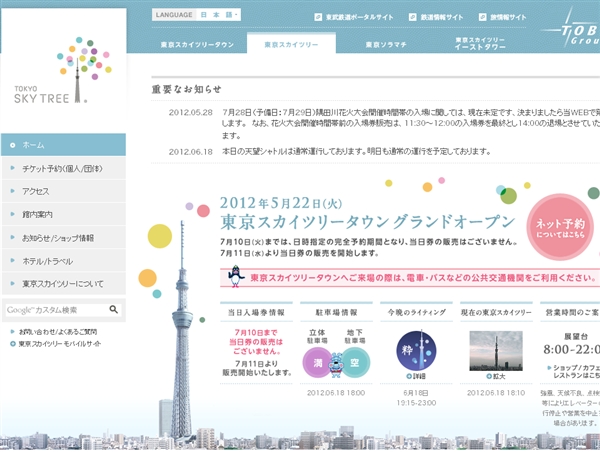600x452 pixels.
Task: Open the ホテル/トラベル menu item
Action: 64,261
